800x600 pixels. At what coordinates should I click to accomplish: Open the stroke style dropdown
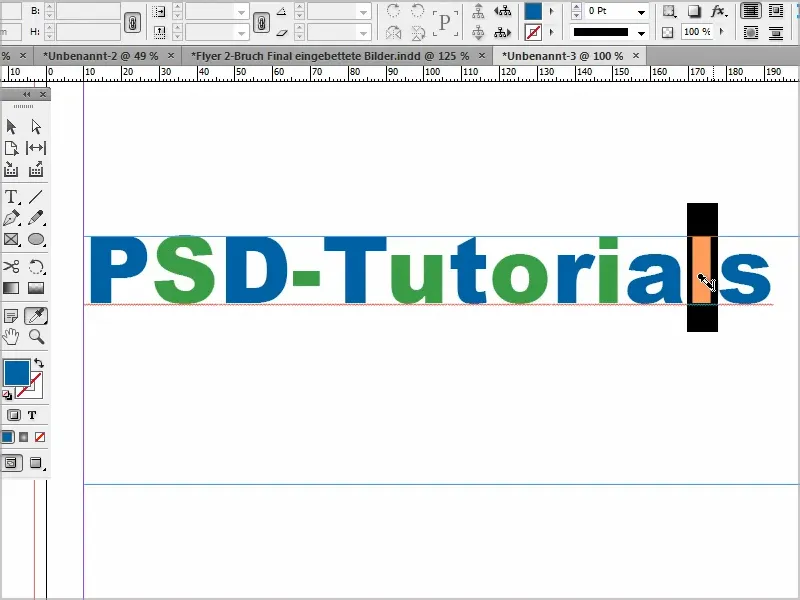click(641, 33)
